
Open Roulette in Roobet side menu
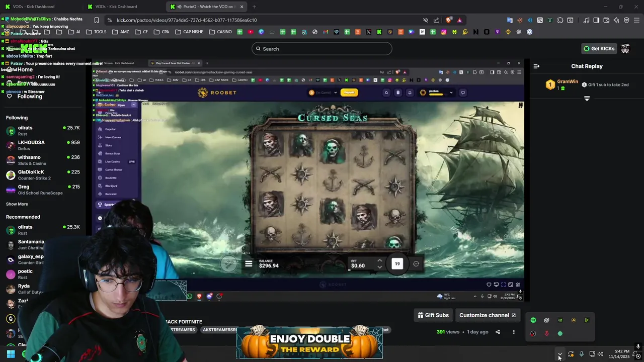pyautogui.click(x=111, y=178)
